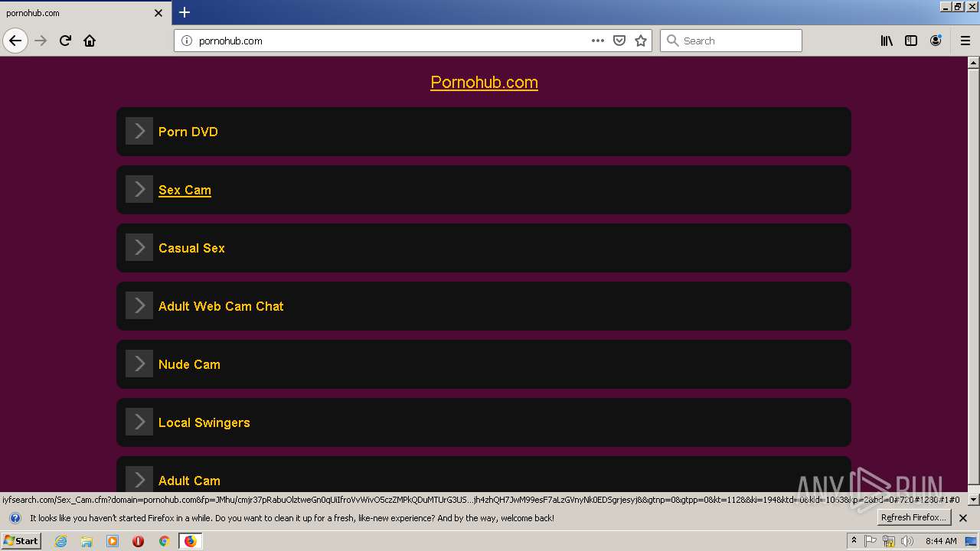980x551 pixels.
Task: Click the arrow icon beside Porn DVD
Action: click(139, 131)
